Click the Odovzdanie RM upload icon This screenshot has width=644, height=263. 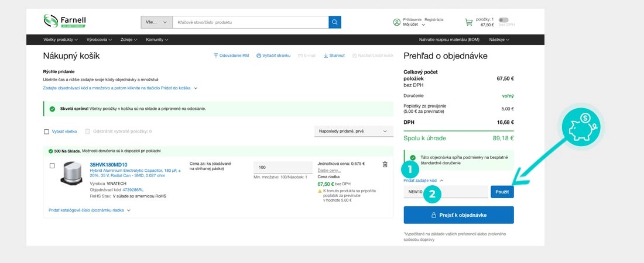click(x=215, y=56)
